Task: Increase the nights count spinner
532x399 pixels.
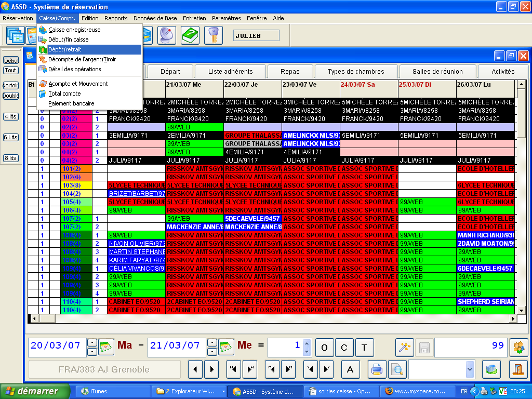Action: point(307,343)
